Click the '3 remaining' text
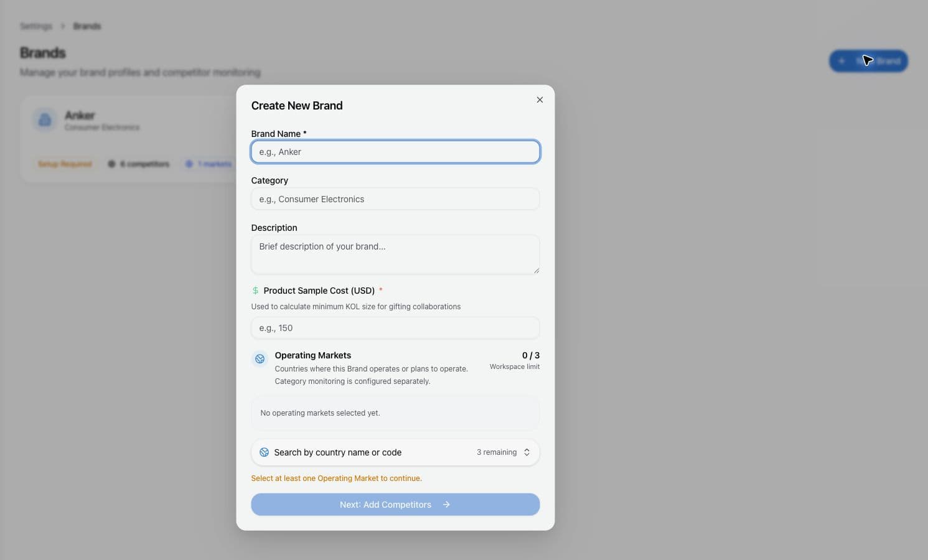928x560 pixels. (497, 452)
